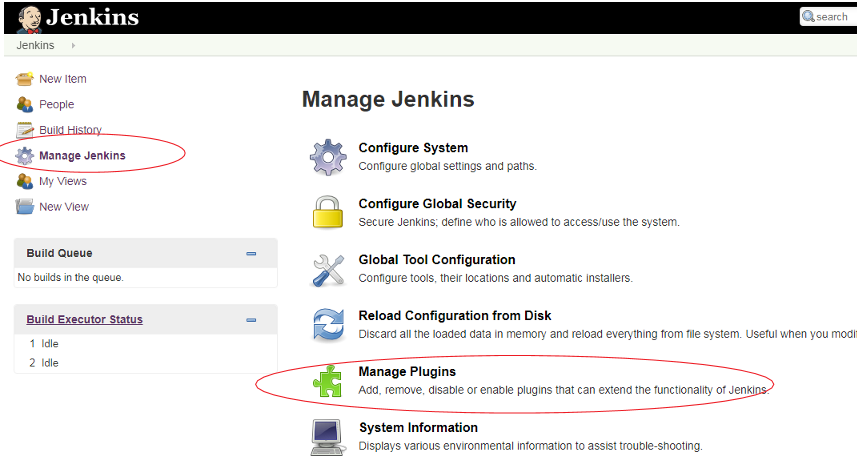
Task: Click 'Configure global settings and paths.' description
Action: coord(448,166)
